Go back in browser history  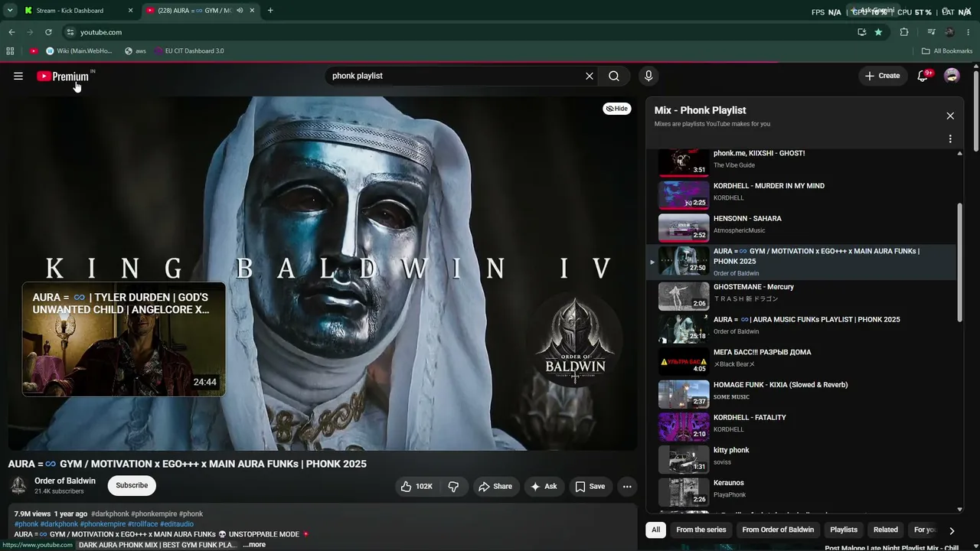click(x=11, y=32)
